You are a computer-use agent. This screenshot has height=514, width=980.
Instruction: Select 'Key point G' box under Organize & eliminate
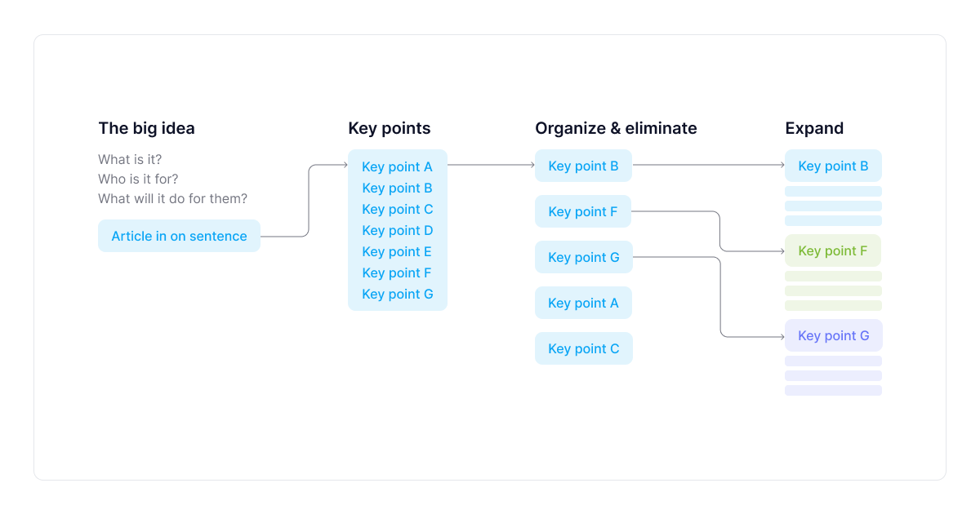(583, 257)
